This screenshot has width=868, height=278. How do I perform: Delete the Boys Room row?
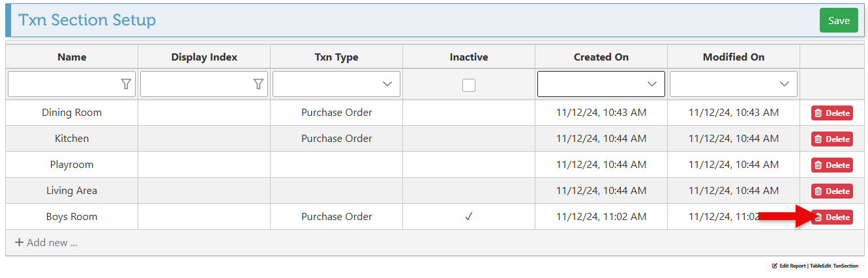[x=831, y=217]
